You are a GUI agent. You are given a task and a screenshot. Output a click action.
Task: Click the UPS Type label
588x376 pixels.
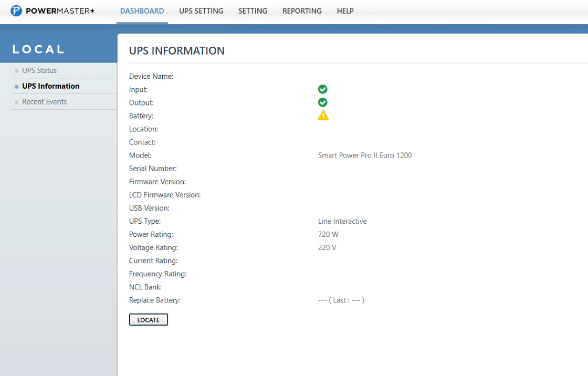145,222
